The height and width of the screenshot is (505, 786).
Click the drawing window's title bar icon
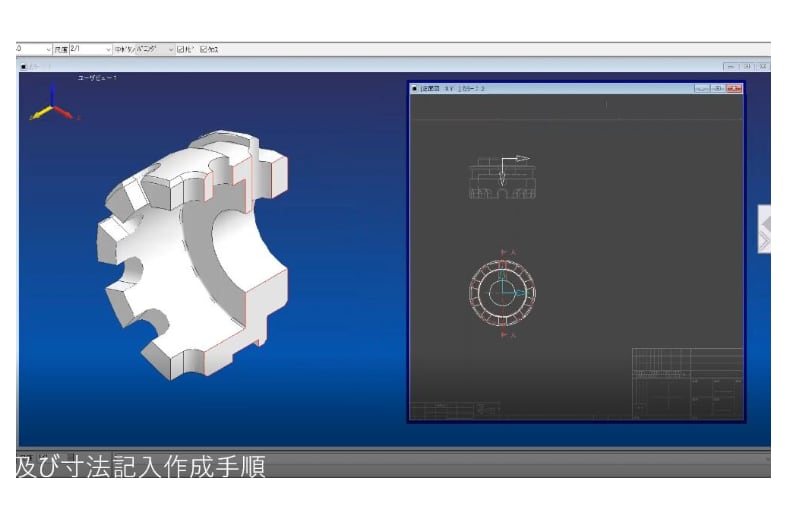[415, 88]
